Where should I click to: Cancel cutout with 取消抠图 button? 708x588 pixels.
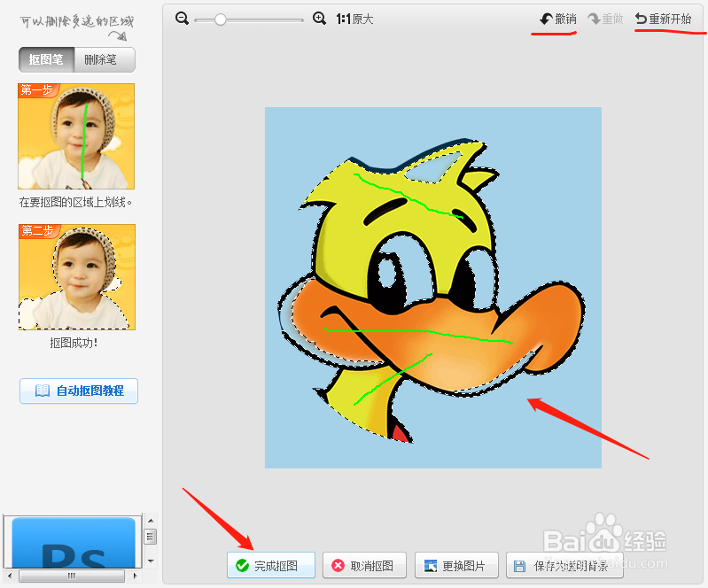pyautogui.click(x=364, y=565)
